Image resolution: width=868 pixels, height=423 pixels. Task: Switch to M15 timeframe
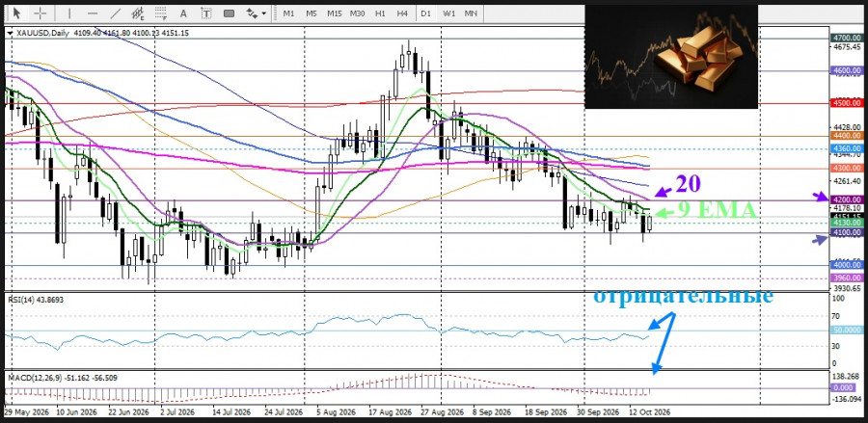click(334, 13)
